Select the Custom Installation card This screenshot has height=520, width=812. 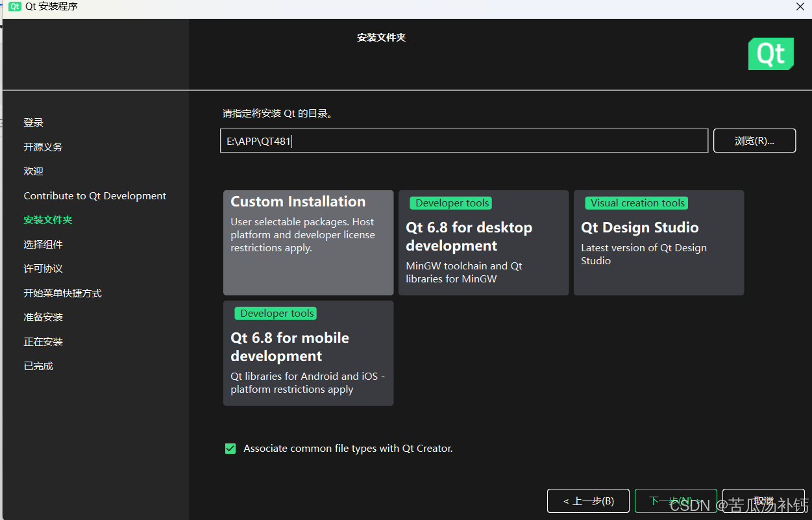click(x=308, y=243)
